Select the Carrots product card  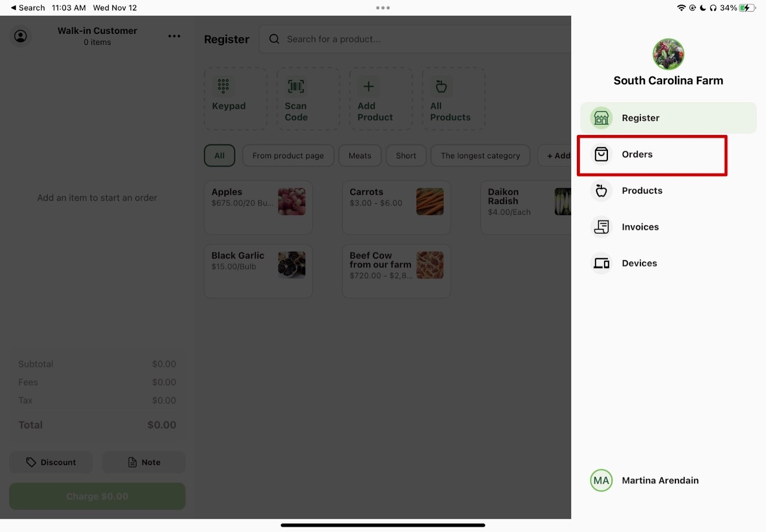point(396,208)
